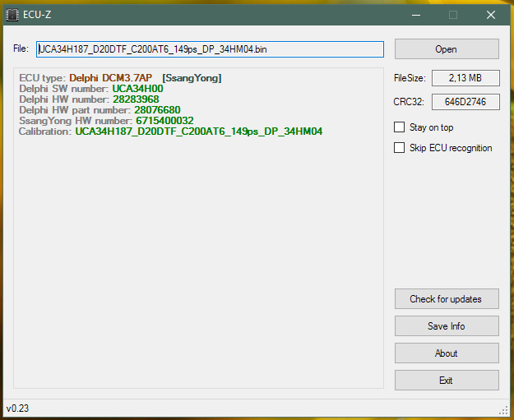The width and height of the screenshot is (514, 420).
Task: Click the 'Calibration:' label
Action: [45, 132]
